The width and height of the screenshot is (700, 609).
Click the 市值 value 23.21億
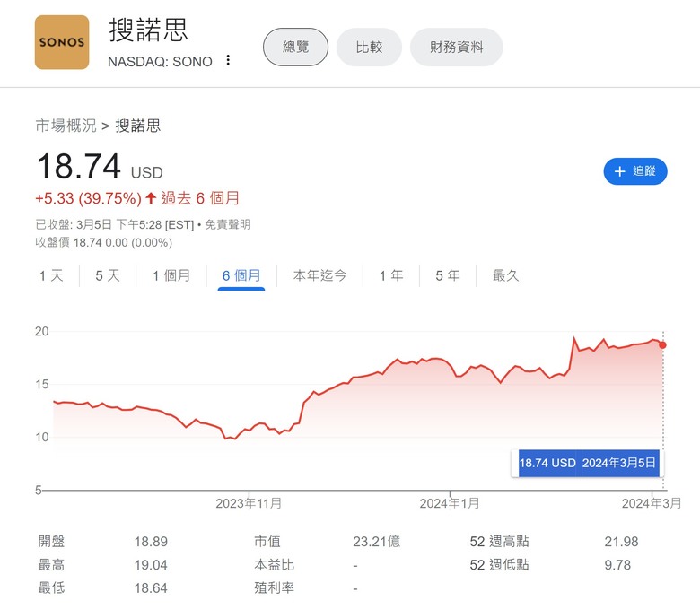click(376, 542)
